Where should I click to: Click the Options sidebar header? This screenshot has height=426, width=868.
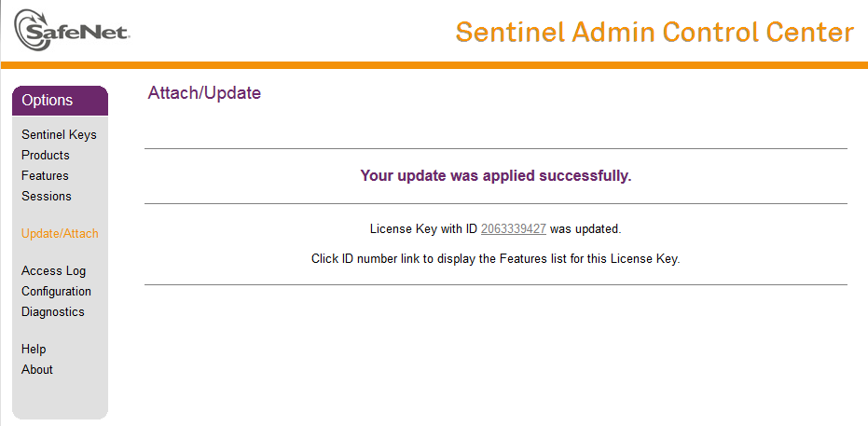tap(60, 101)
